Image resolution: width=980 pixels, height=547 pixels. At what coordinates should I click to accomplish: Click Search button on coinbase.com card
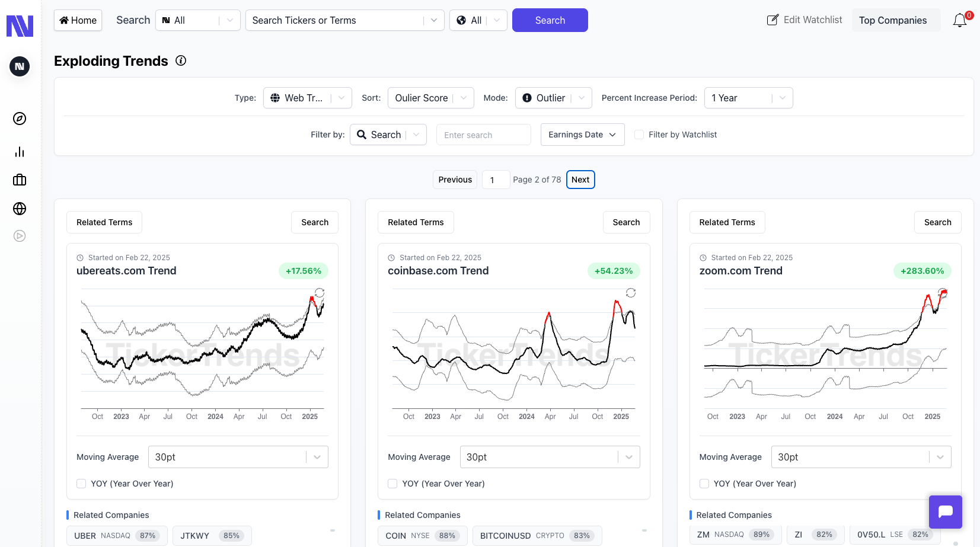click(x=626, y=222)
